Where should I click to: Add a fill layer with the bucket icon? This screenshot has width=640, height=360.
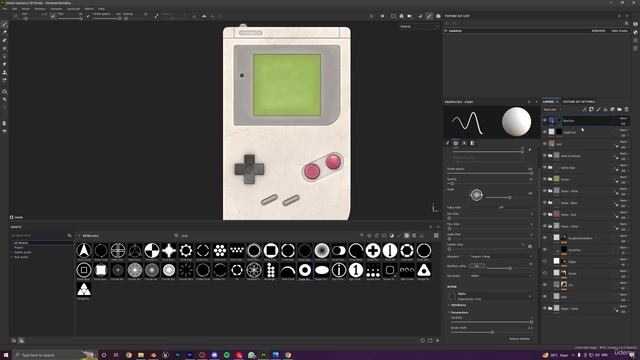click(605, 109)
